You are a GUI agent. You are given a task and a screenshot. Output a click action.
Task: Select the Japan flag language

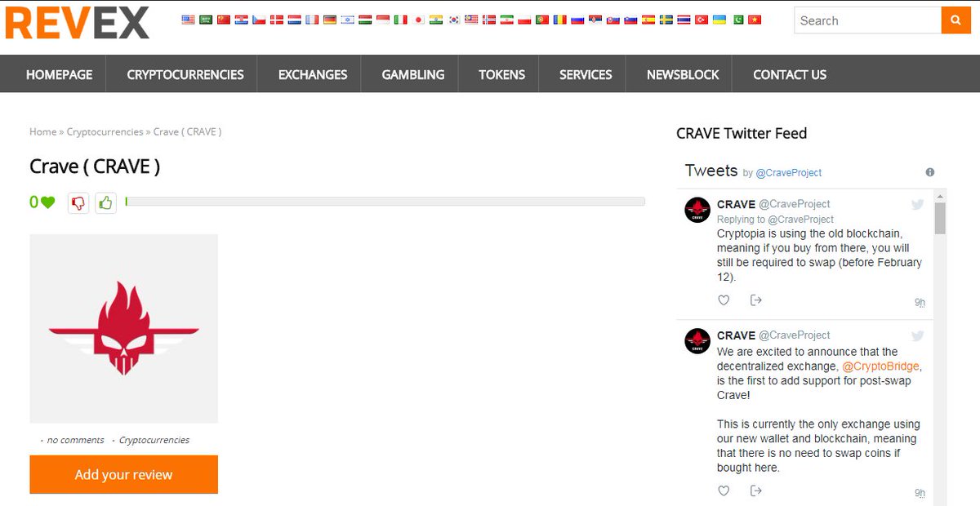click(x=418, y=20)
